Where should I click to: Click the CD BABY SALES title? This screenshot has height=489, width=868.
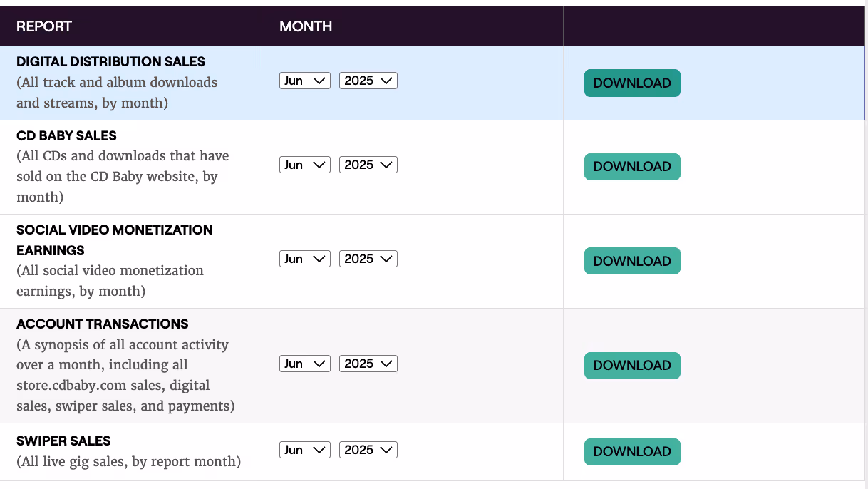pyautogui.click(x=66, y=135)
